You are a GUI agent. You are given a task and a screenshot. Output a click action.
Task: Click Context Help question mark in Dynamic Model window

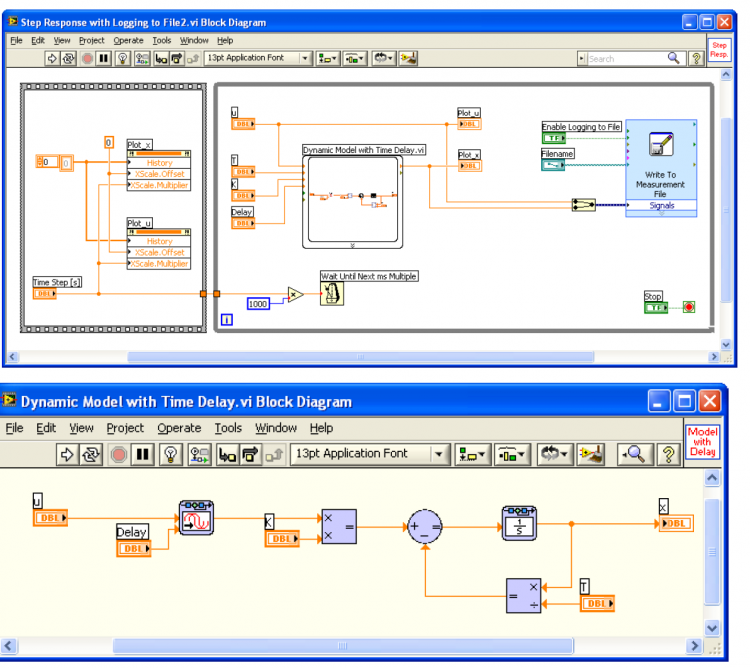point(669,454)
